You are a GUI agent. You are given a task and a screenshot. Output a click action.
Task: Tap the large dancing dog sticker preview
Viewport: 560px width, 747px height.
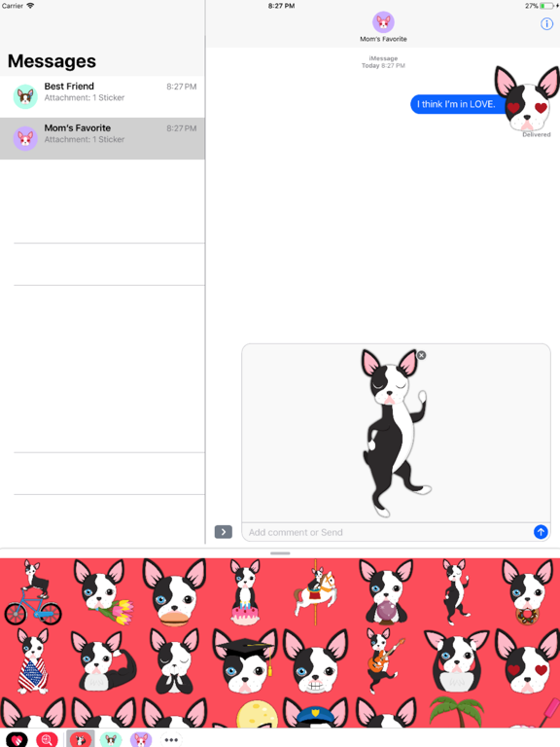point(395,433)
